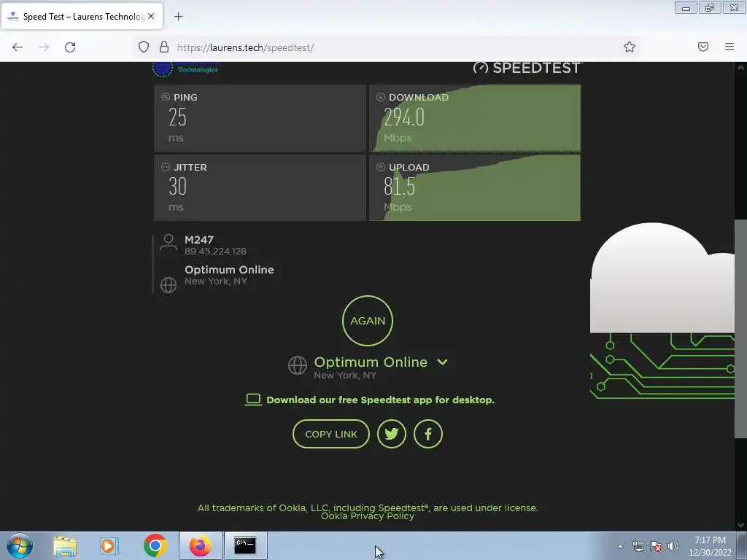Go back to the previous page
Image resolution: width=747 pixels, height=560 pixels.
pyautogui.click(x=18, y=47)
